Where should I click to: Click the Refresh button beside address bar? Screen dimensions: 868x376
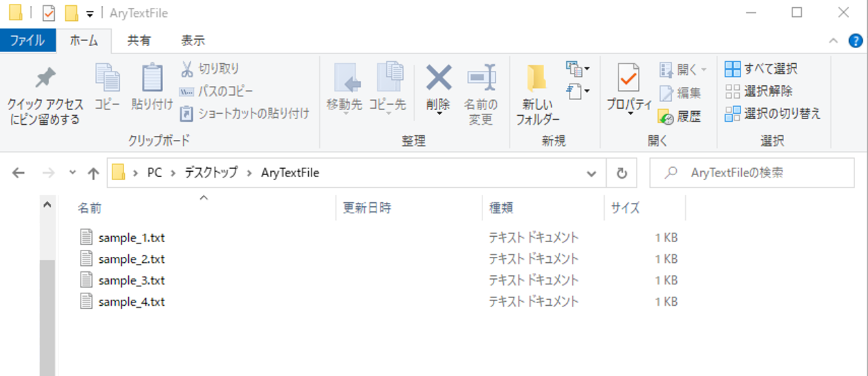622,173
